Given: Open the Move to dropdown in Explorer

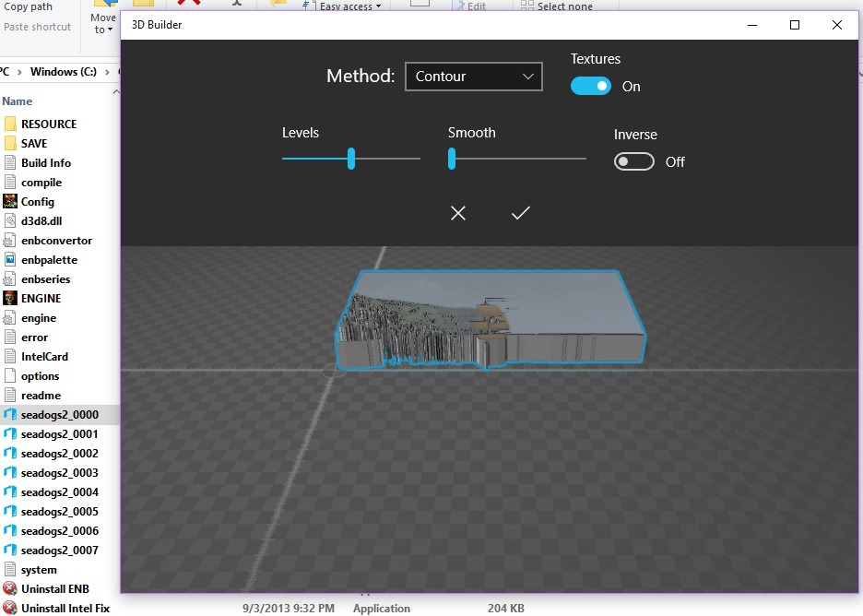Looking at the screenshot, I should (103, 24).
